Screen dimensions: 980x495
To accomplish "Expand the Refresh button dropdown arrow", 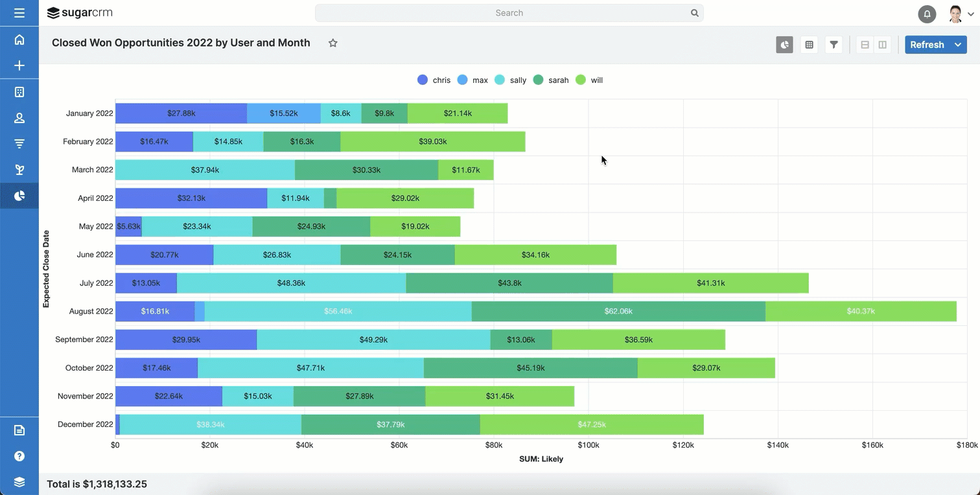I will pyautogui.click(x=958, y=45).
